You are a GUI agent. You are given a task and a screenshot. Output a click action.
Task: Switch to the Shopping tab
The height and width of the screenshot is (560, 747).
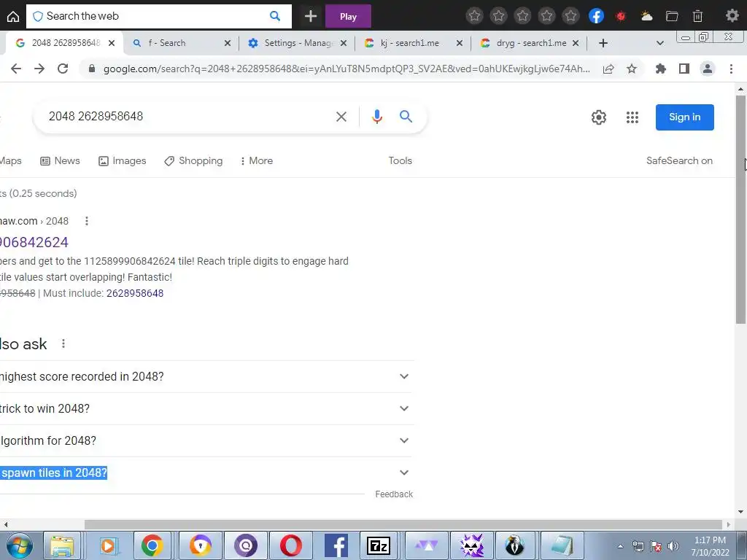coord(193,161)
